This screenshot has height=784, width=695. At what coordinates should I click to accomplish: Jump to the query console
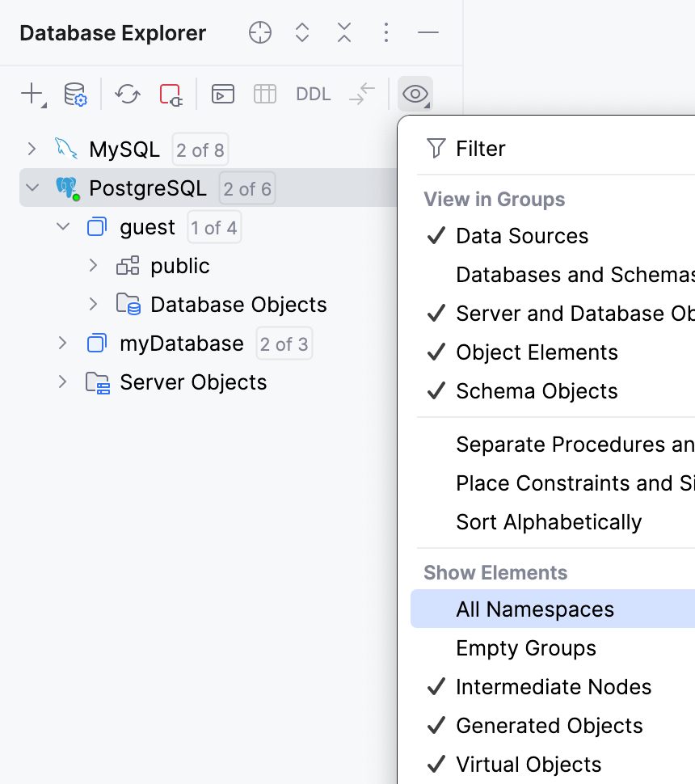click(222, 94)
